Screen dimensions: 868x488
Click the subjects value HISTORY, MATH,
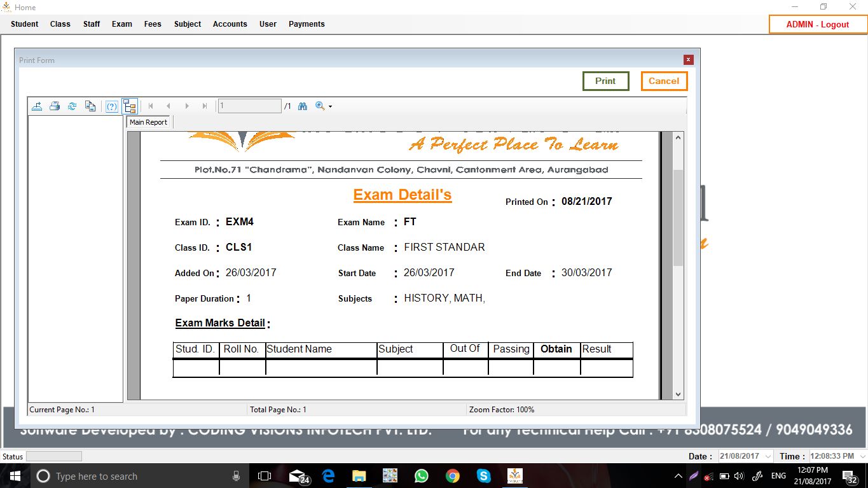[x=444, y=298]
